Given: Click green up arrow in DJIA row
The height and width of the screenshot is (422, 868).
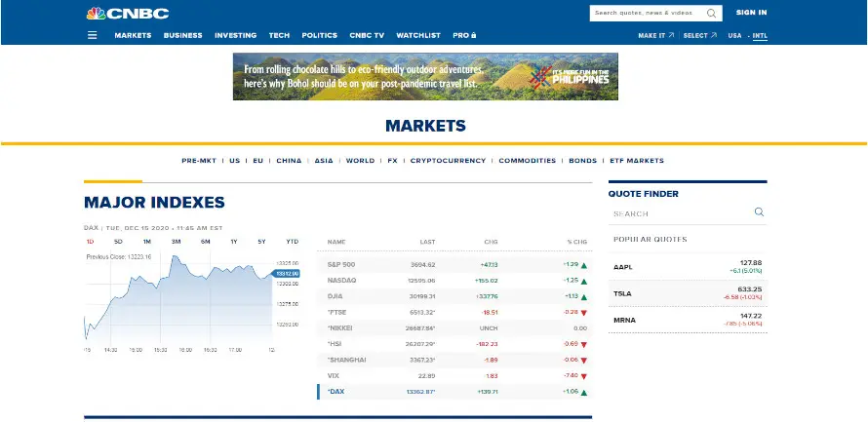Looking at the screenshot, I should (x=584, y=297).
